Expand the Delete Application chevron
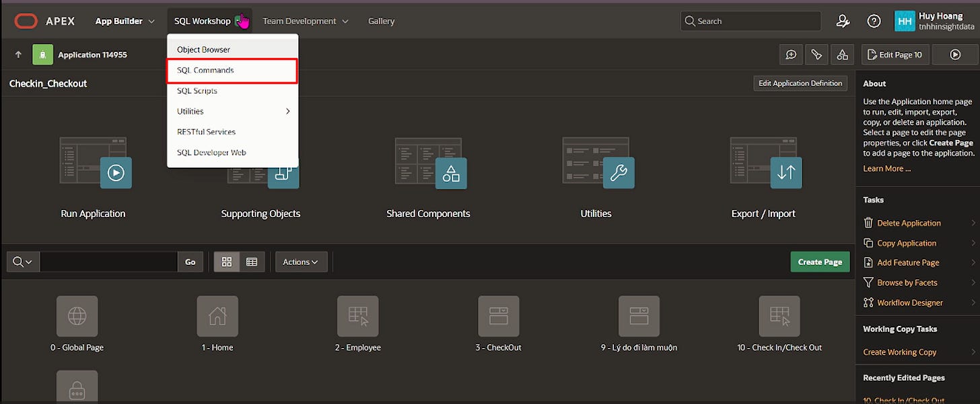Viewport: 980px width, 404px height. click(x=974, y=223)
